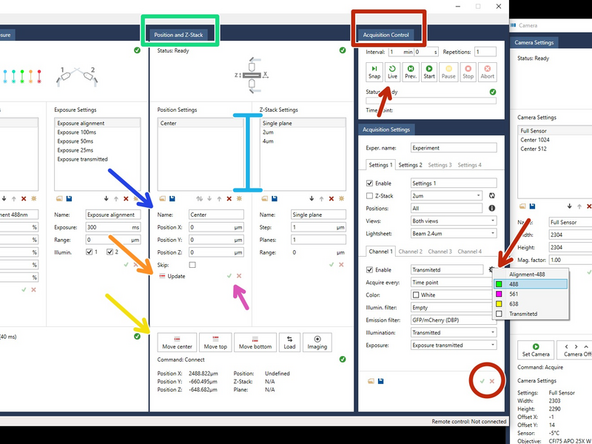This screenshot has height=444, width=592.
Task: Switch to Settings 2 tab
Action: (410, 165)
